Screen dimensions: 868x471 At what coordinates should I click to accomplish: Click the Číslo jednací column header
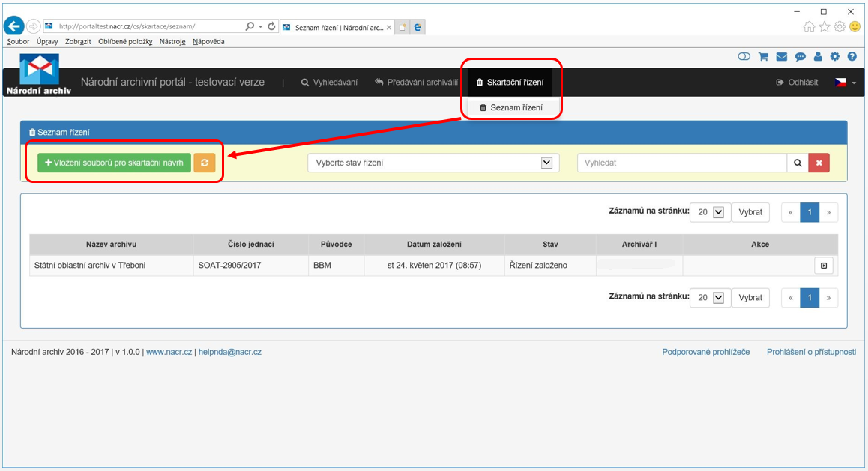(x=251, y=244)
